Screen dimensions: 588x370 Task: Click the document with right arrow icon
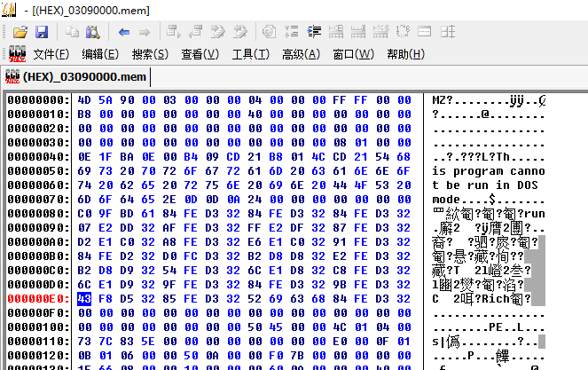click(173, 32)
